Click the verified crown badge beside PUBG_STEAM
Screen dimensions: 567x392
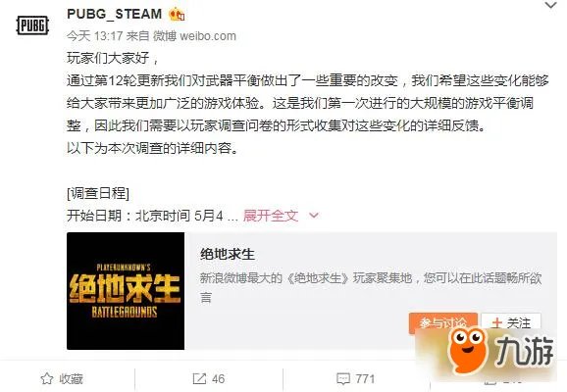pos(177,14)
